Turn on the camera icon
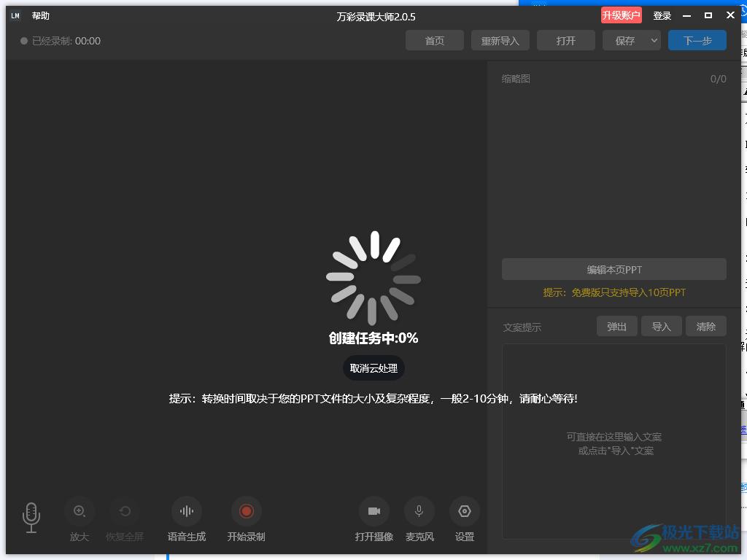This screenshot has height=560, width=747. 374,511
